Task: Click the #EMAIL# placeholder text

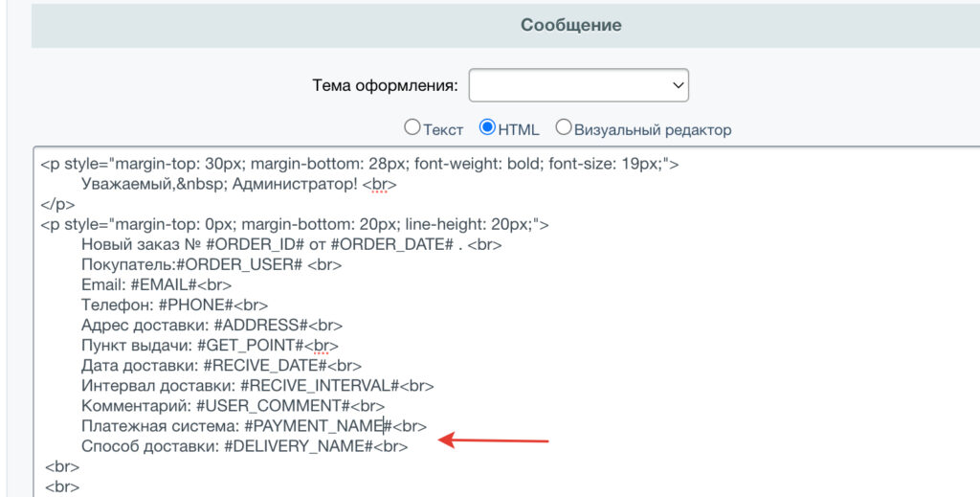Action: [164, 284]
